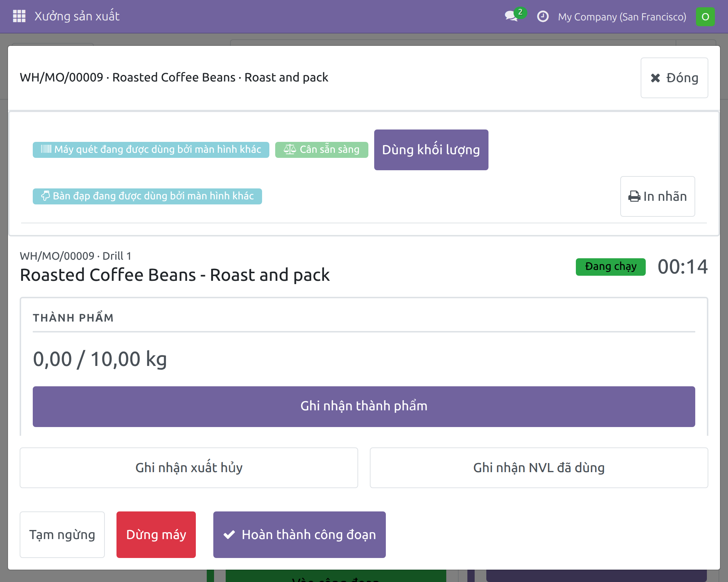Screen dimensions: 728x582
Task: Click the 00:14 timer
Action: coord(682,267)
